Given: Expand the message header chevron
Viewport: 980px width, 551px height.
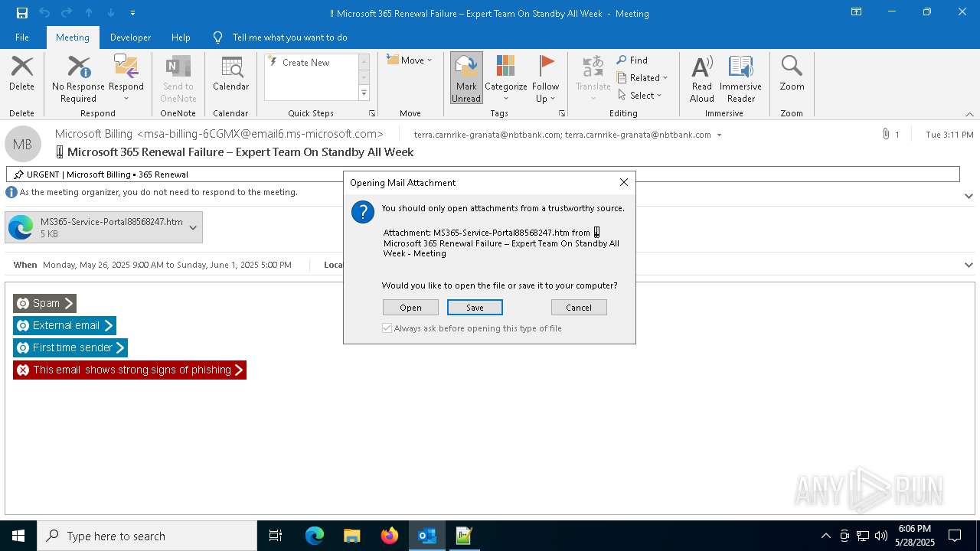Looking at the screenshot, I should pyautogui.click(x=969, y=196).
